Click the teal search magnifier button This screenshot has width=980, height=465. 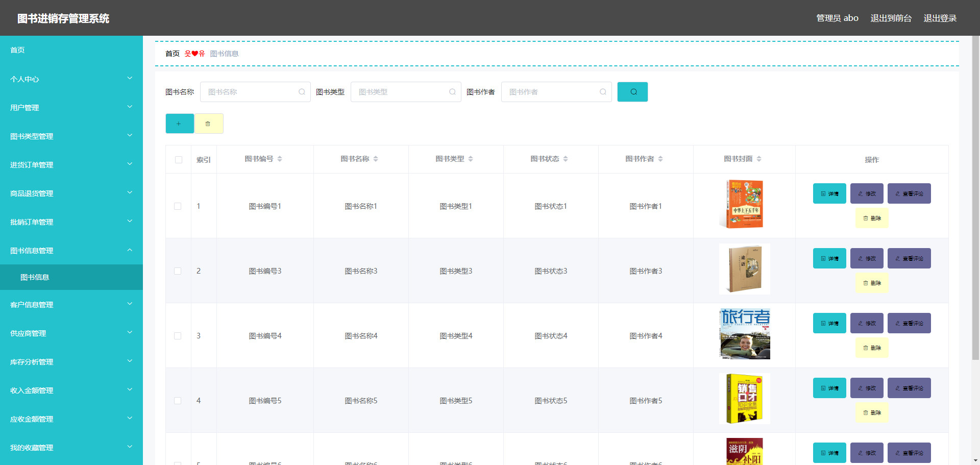(632, 92)
